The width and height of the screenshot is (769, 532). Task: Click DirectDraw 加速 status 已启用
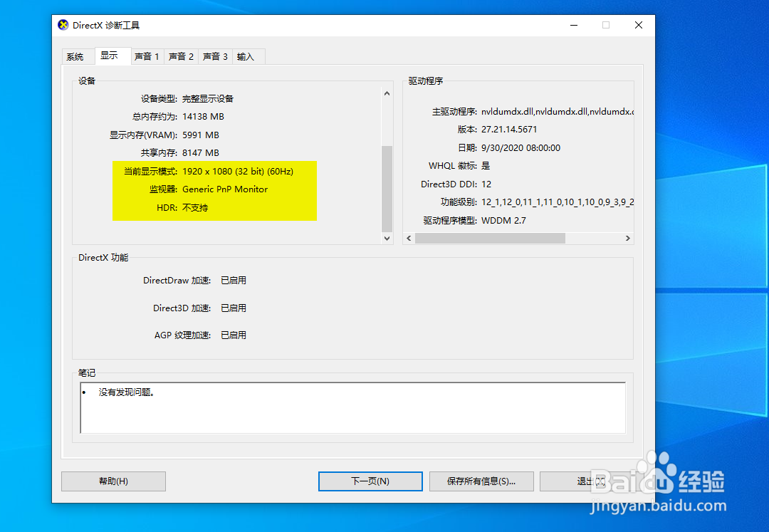(234, 281)
